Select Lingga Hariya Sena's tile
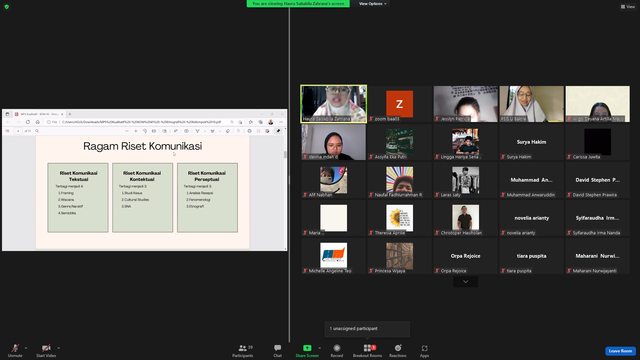The width and height of the screenshot is (640, 360). point(465,142)
